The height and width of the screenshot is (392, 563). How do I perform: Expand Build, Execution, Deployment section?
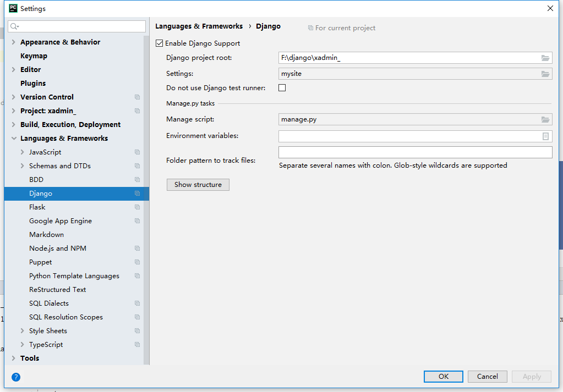coord(14,124)
